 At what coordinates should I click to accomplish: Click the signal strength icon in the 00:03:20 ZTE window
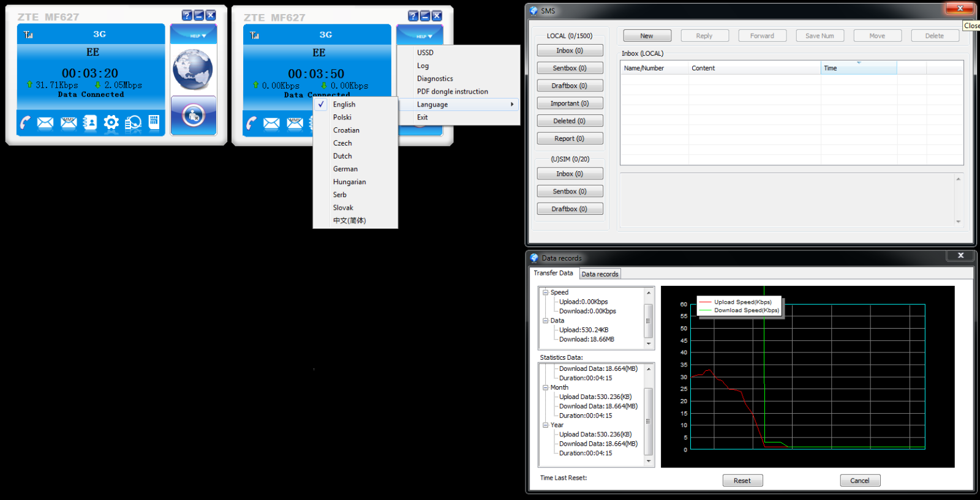pos(28,35)
